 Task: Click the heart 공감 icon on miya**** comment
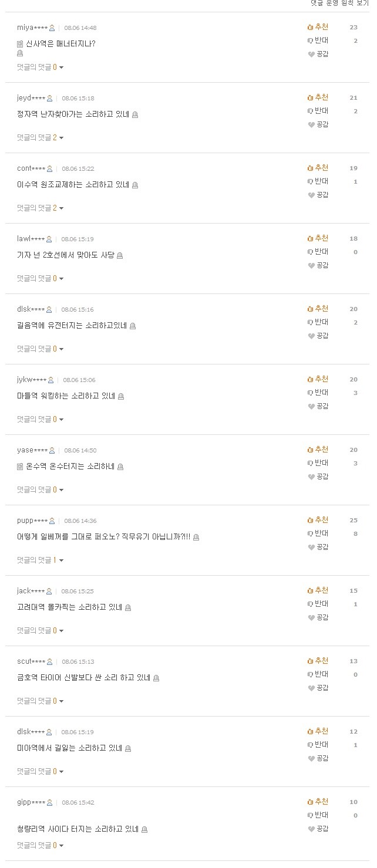point(311,54)
